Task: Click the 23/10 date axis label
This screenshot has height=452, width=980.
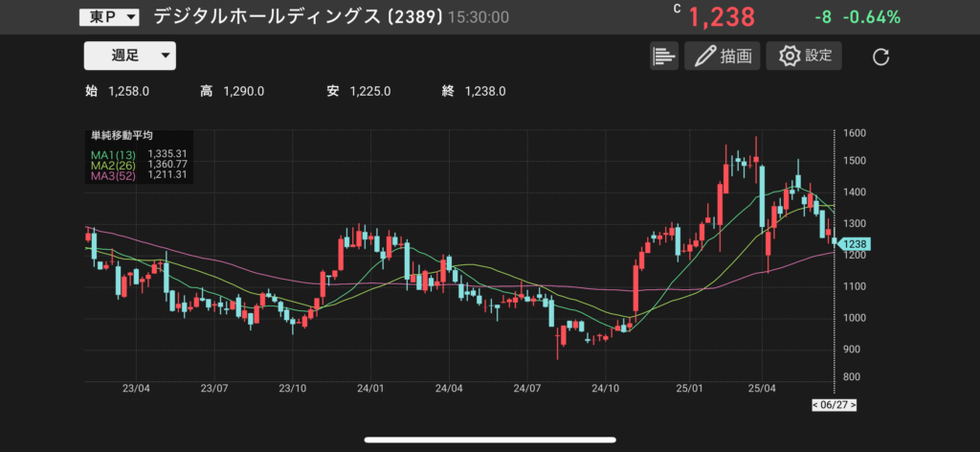Action: pyautogui.click(x=293, y=388)
